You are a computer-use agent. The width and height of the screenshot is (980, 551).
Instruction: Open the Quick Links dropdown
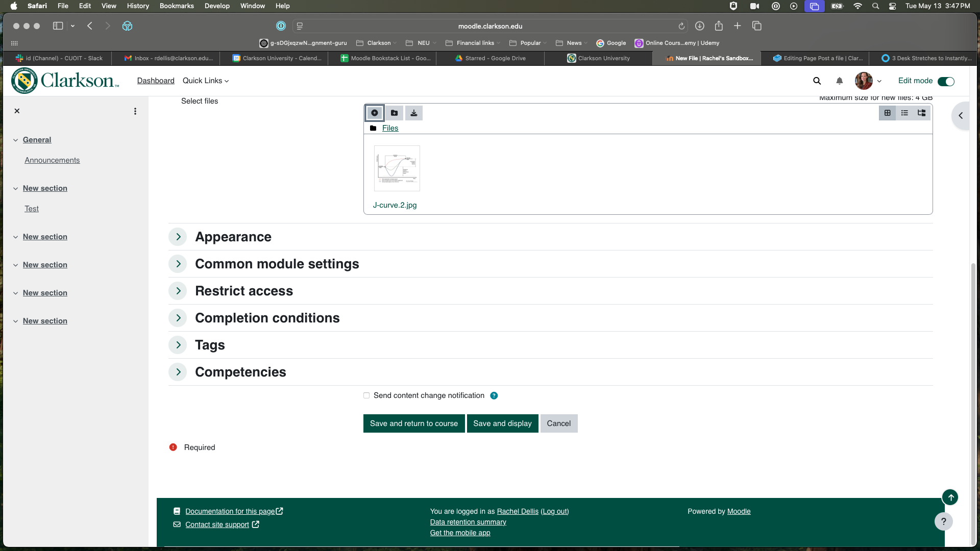[x=205, y=81]
